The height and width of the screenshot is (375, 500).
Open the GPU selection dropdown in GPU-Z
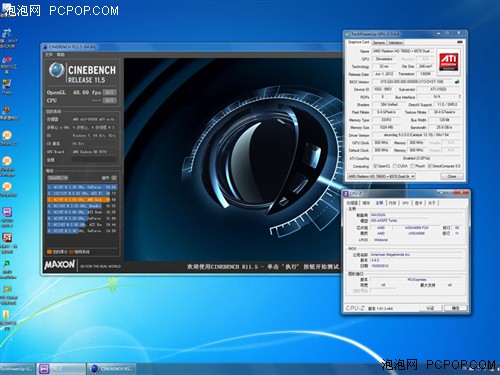pos(381,176)
